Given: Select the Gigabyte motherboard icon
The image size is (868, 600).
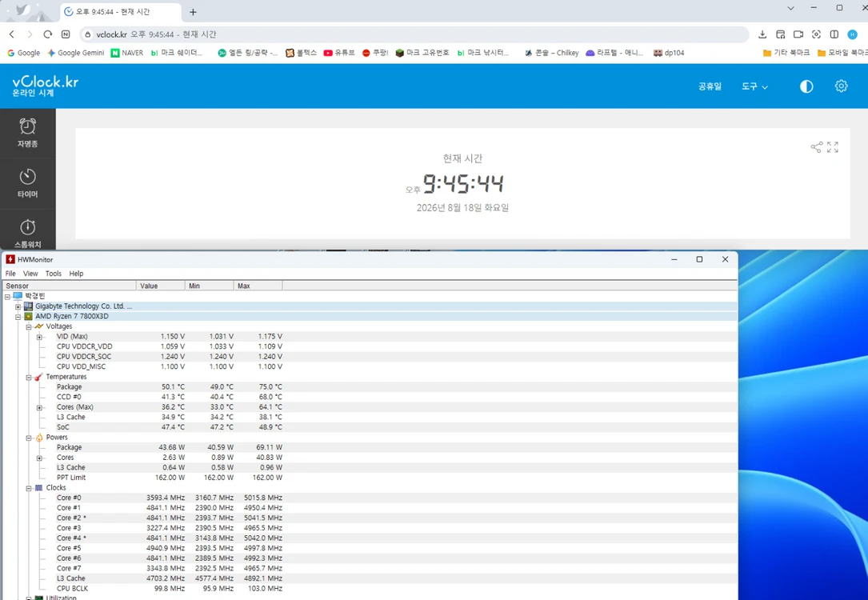Looking at the screenshot, I should [28, 306].
